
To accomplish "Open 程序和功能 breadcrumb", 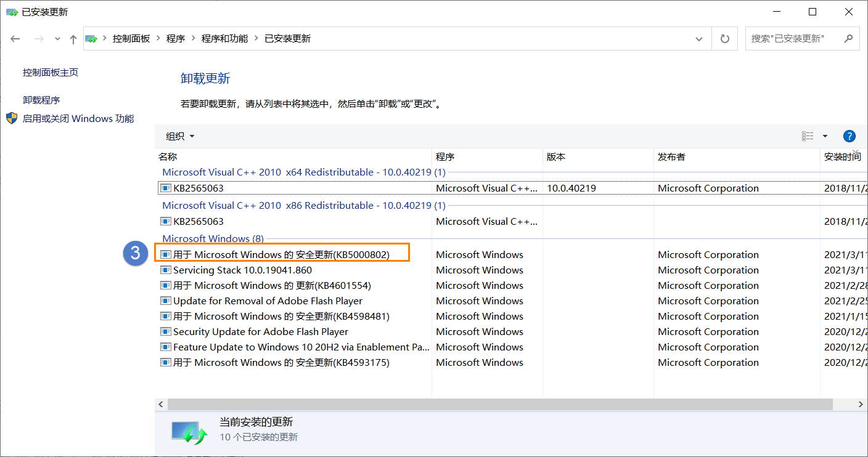I will click(224, 38).
